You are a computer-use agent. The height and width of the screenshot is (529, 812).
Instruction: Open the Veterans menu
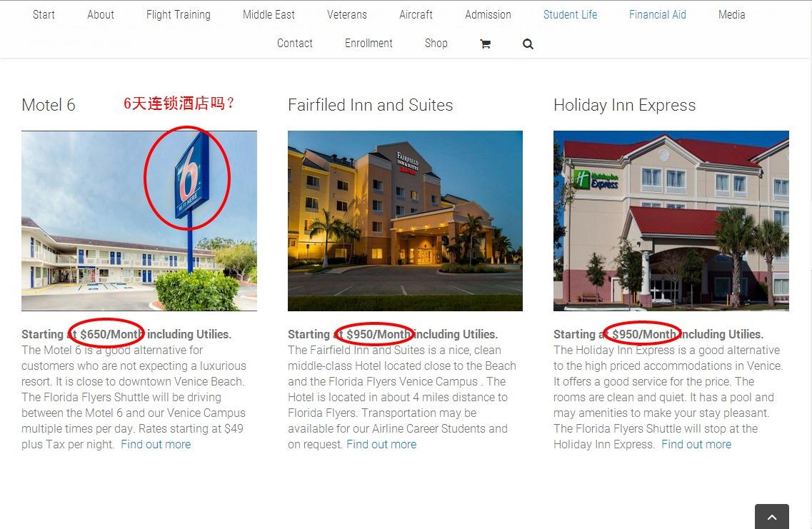(347, 14)
